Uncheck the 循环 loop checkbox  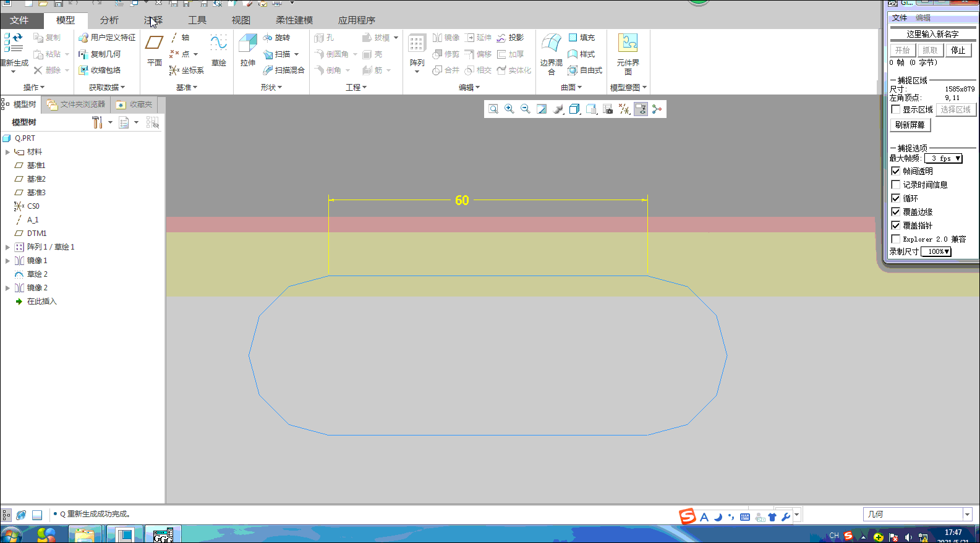896,198
